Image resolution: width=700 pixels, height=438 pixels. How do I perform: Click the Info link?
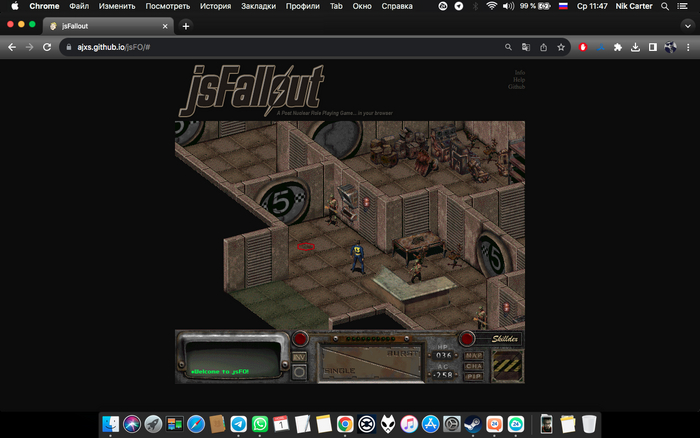[519, 73]
